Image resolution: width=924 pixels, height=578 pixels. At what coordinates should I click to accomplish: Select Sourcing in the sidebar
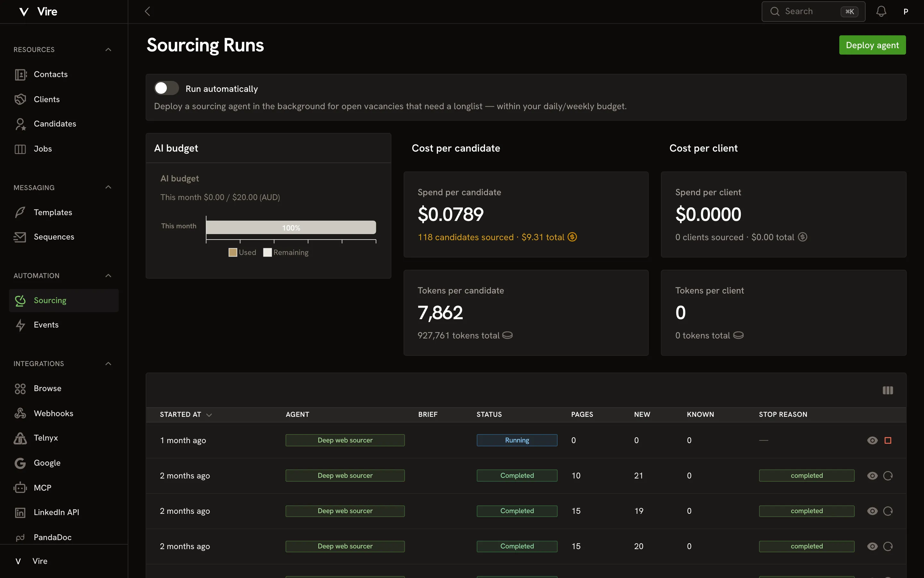(x=64, y=301)
